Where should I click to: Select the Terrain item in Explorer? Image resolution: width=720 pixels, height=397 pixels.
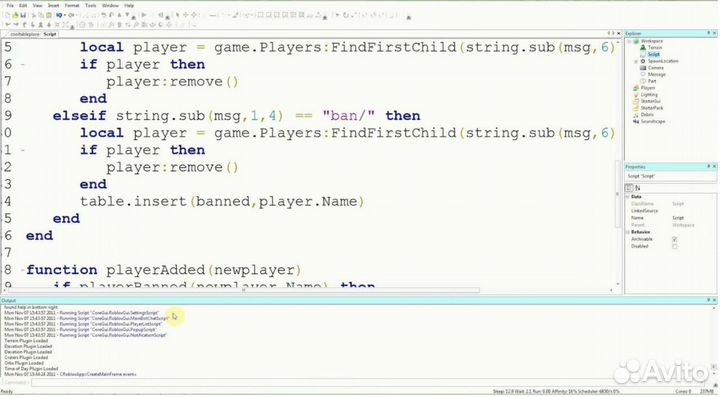(655, 47)
